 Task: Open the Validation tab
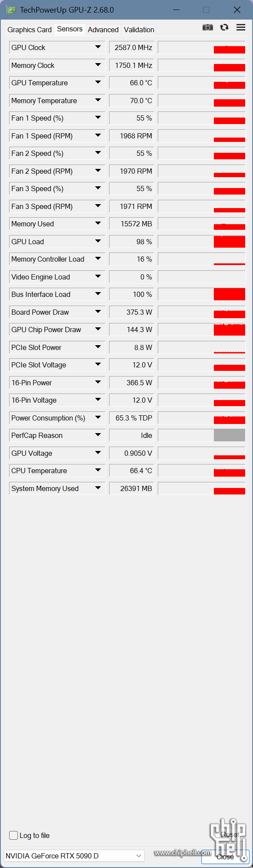(x=139, y=30)
